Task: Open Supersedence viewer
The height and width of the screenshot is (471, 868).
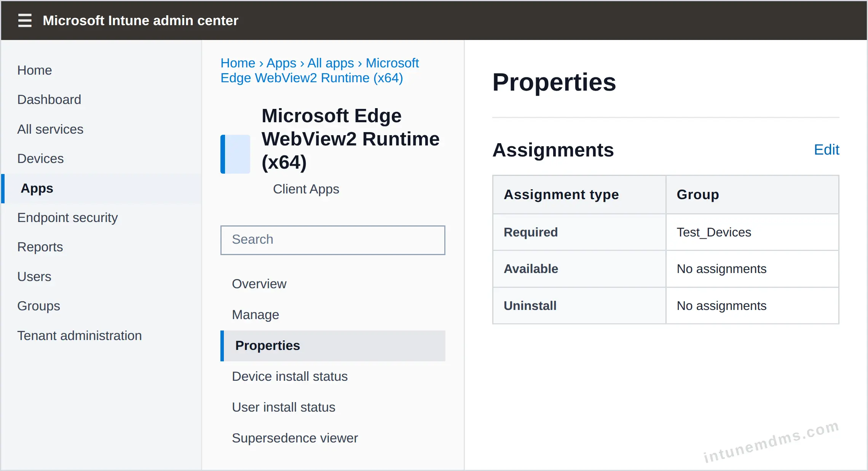Action: click(x=295, y=438)
